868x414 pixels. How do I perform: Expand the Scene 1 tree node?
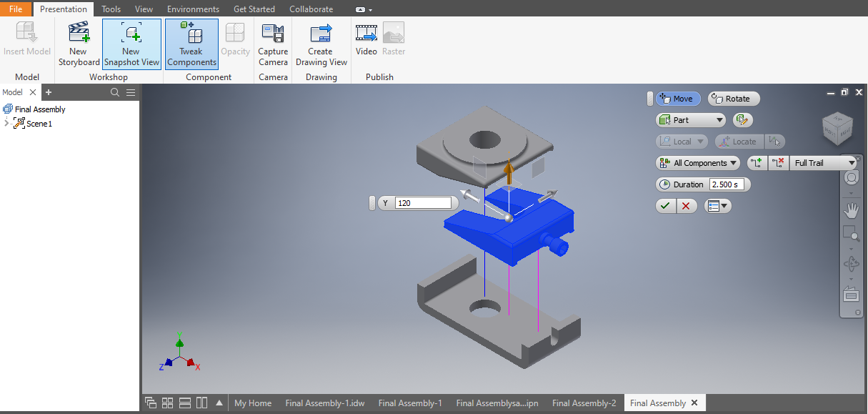7,123
